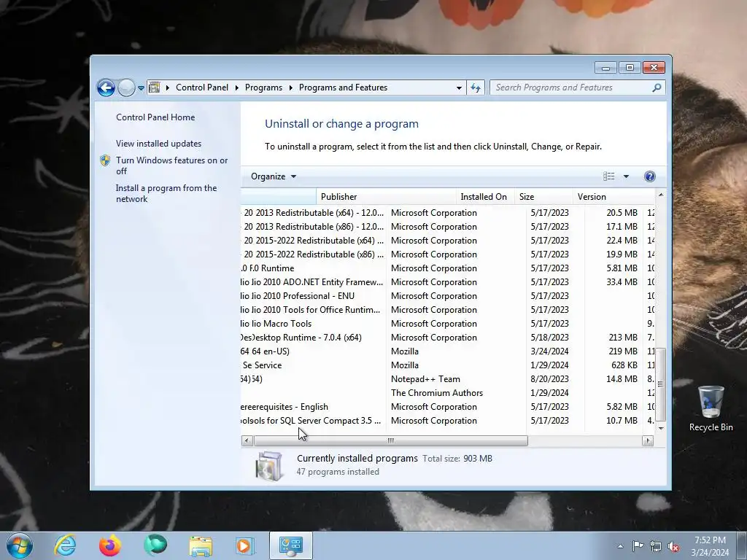The image size is (747, 560).
Task: Expand the address bar history dropdown
Action: [459, 87]
